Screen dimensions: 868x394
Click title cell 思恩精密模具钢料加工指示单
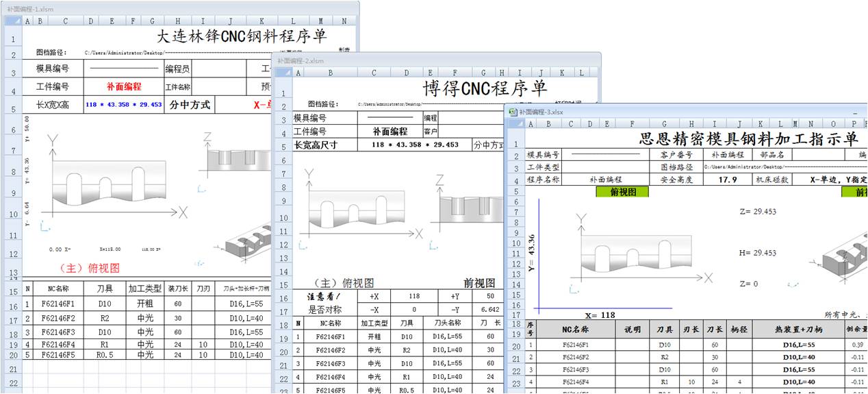(x=748, y=139)
